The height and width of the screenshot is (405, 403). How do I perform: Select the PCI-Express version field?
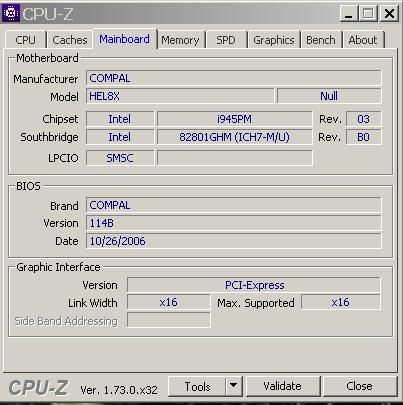tap(254, 285)
